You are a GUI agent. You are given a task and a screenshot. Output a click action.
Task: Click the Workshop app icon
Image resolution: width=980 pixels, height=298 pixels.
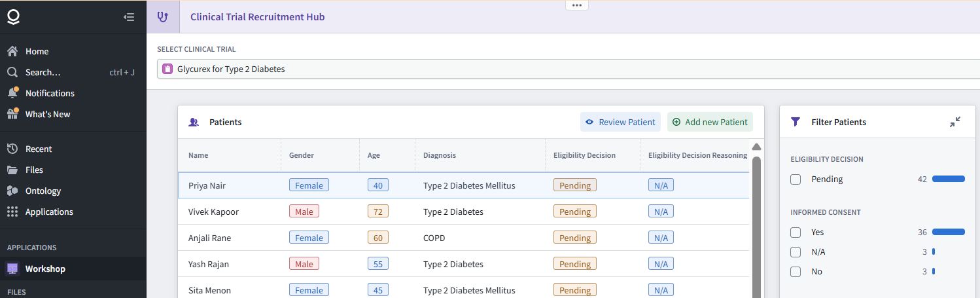[12, 269]
